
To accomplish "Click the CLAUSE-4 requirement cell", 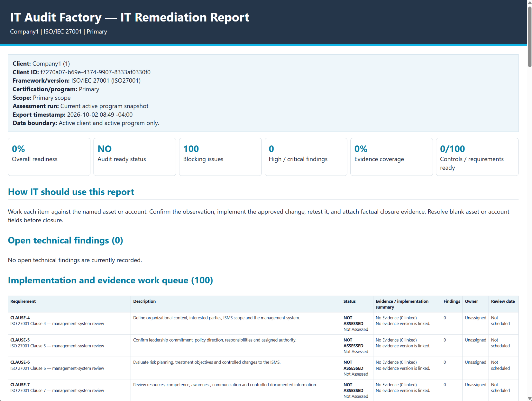I will tap(69, 323).
